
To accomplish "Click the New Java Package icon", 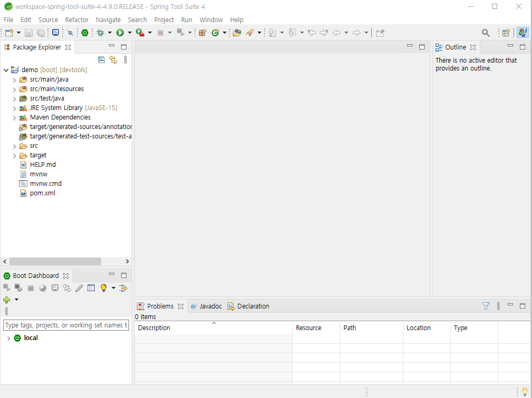I will click(203, 33).
